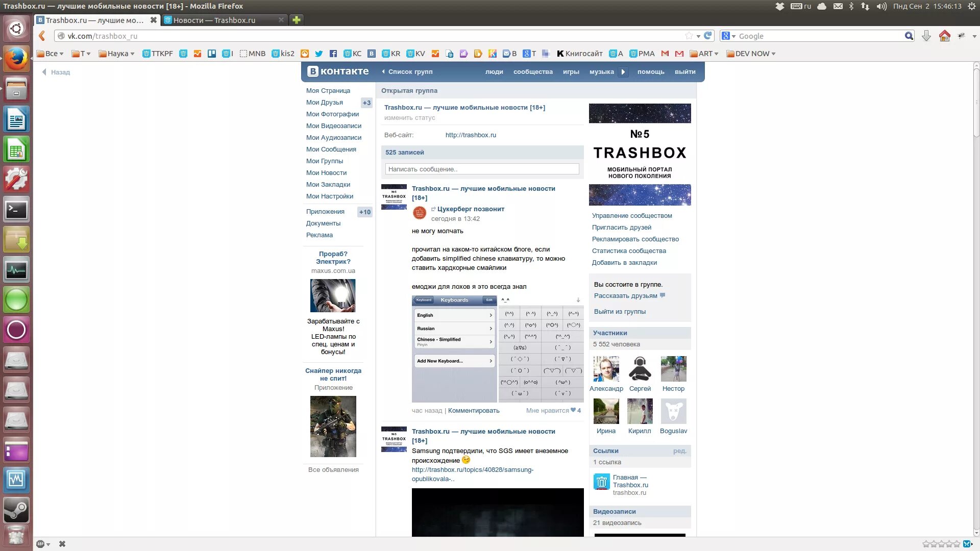Click the Написать сообщение input field
This screenshot has width=980, height=551.
pos(482,169)
